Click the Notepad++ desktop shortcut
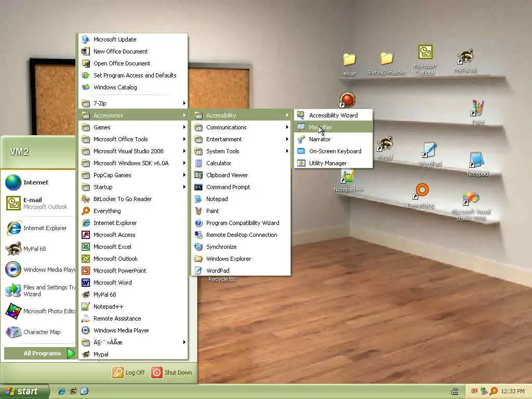 pos(348,181)
